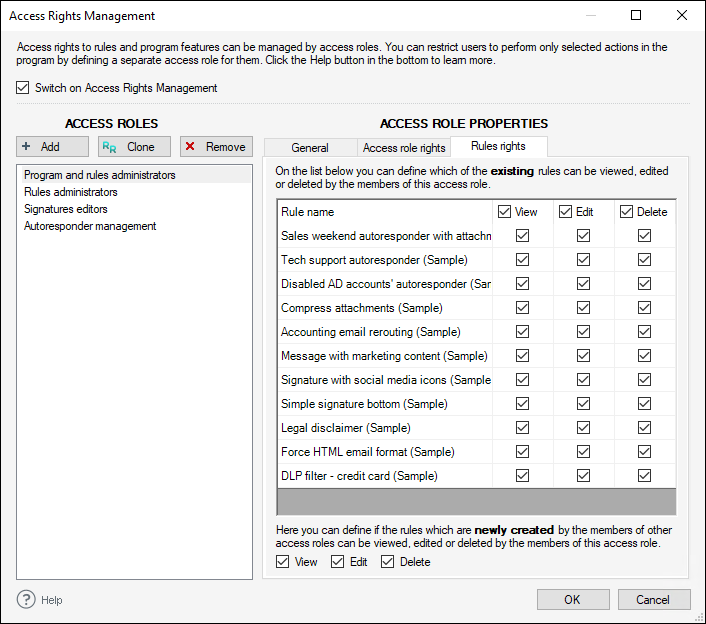Uncheck Edit for Message with marketing content

pos(584,356)
